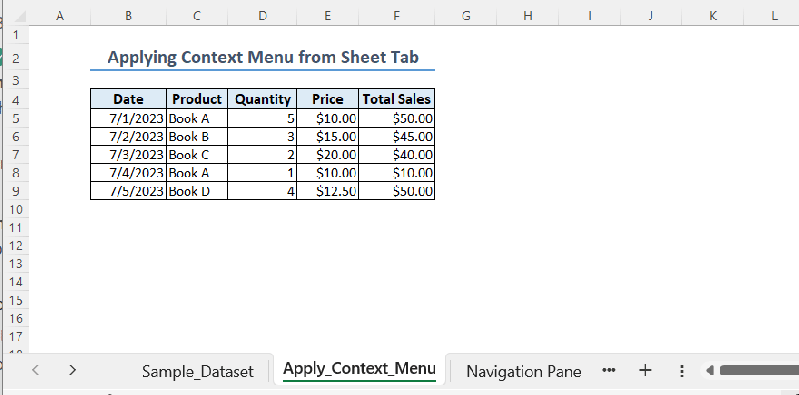Select column D header

point(262,16)
